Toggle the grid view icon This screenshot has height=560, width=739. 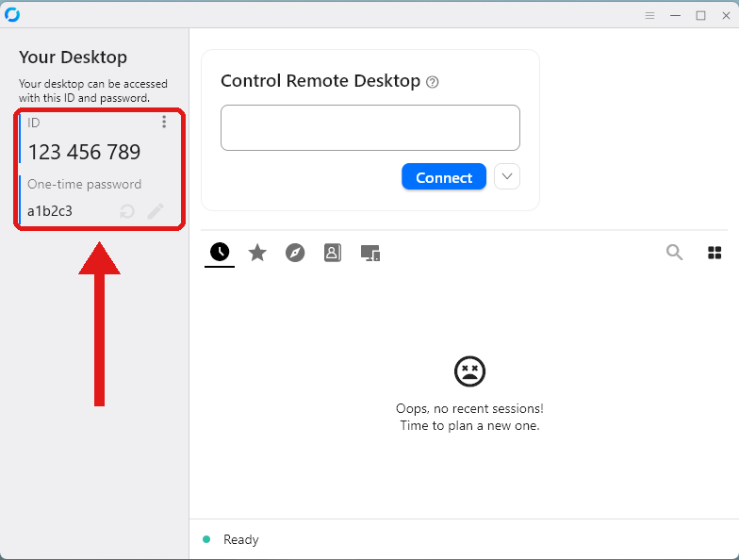(x=714, y=253)
